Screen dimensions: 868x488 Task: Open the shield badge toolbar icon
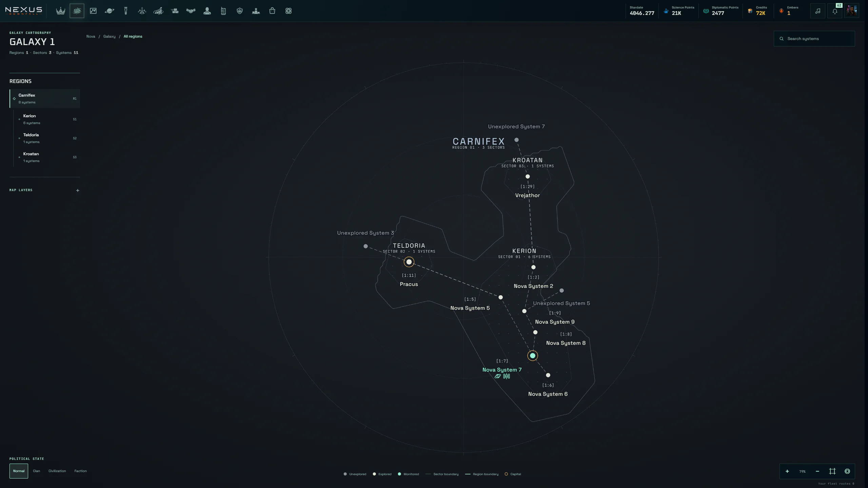point(240,11)
